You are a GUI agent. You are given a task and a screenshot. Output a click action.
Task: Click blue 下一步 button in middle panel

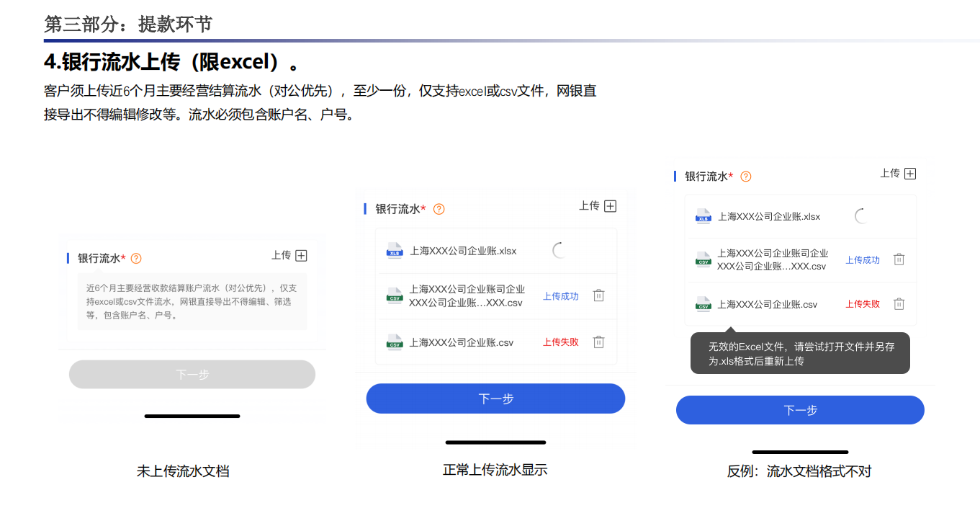click(495, 398)
